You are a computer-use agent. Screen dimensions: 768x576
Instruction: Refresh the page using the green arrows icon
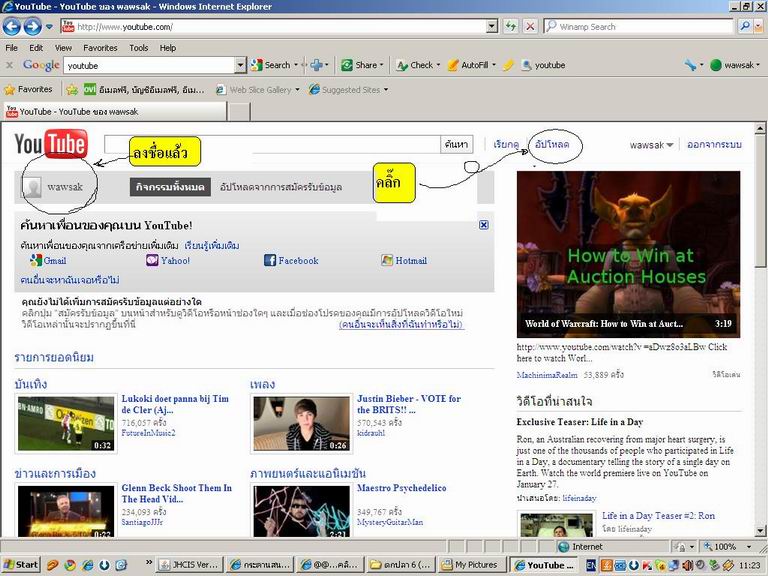(x=511, y=26)
